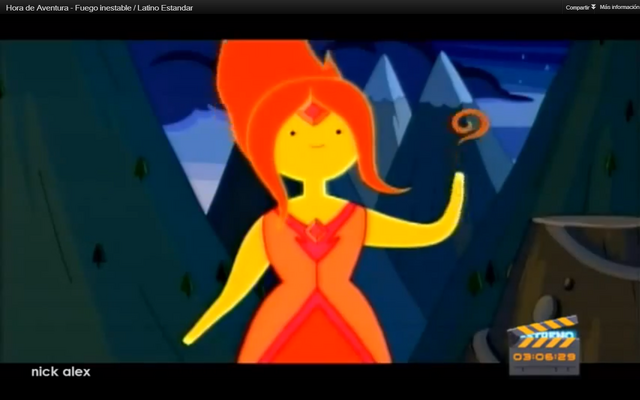
Task: Open the Compartir share option
Action: 577,7
